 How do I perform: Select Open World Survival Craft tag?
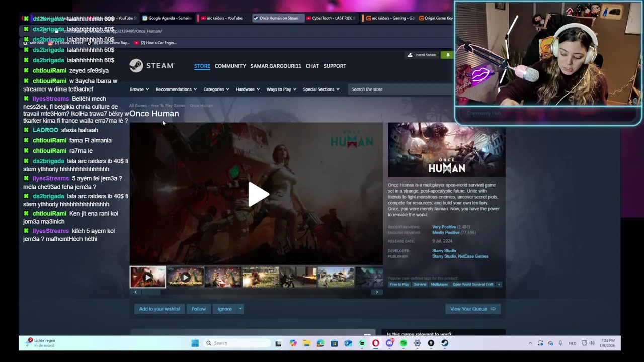(x=473, y=284)
